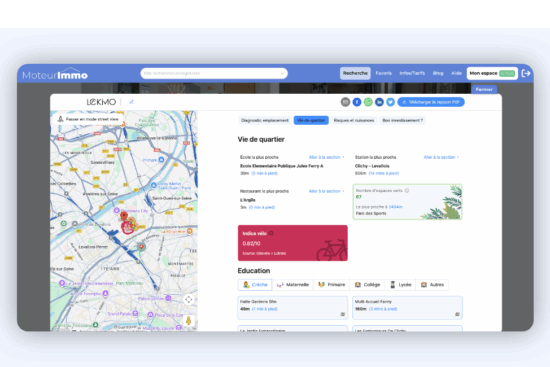
Task: Open the Mon espace menu
Action: click(x=492, y=73)
